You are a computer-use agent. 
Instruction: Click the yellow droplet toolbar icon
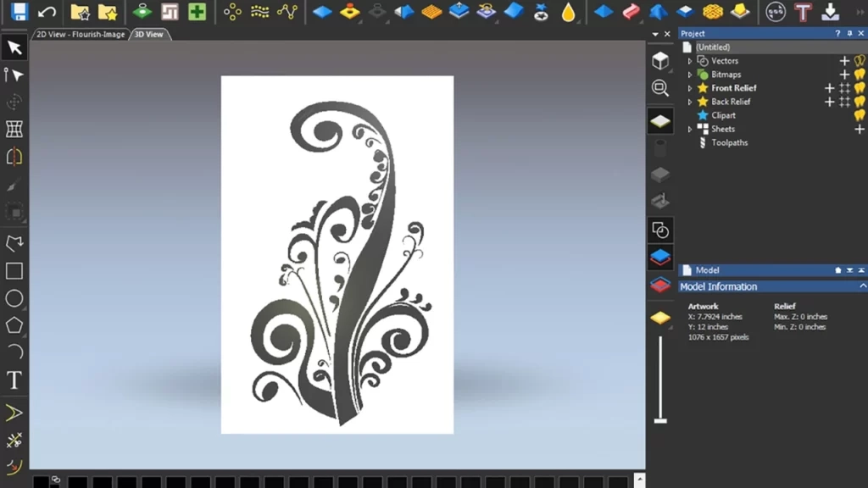point(568,12)
